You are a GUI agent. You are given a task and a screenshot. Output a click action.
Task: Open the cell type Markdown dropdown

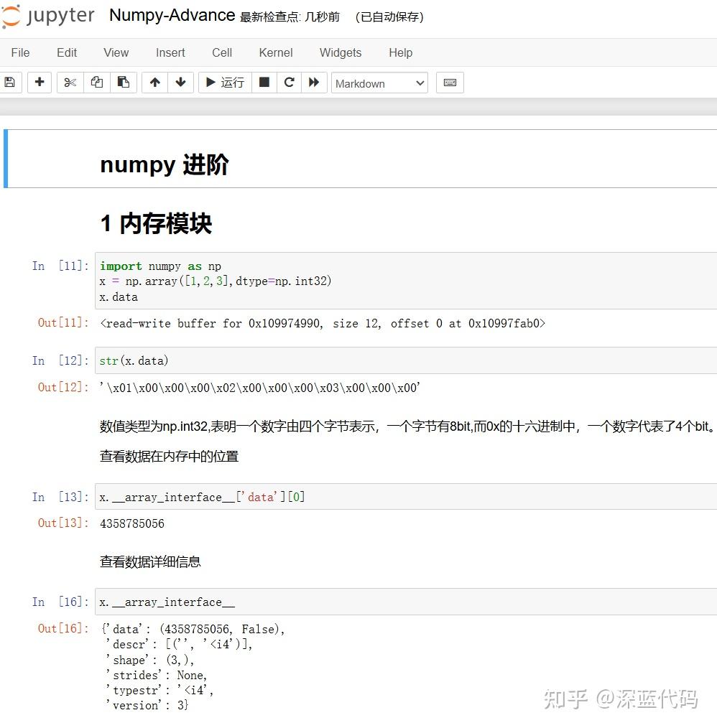point(379,83)
